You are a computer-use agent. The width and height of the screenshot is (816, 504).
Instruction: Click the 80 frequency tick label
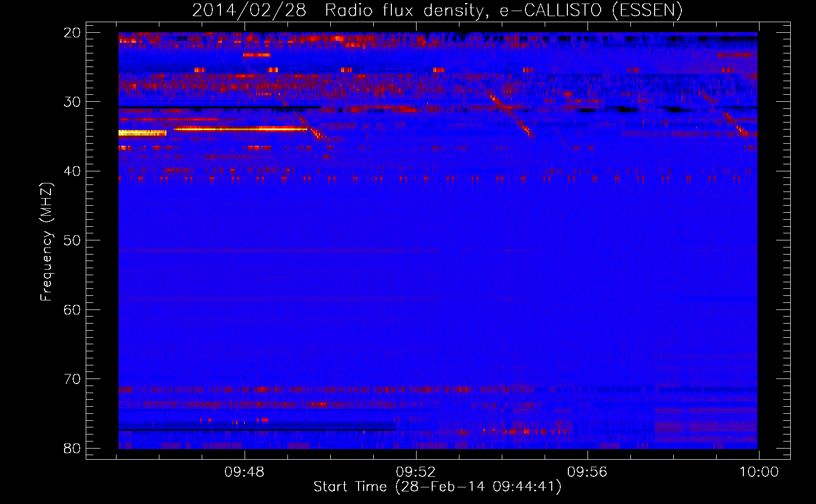click(x=73, y=449)
